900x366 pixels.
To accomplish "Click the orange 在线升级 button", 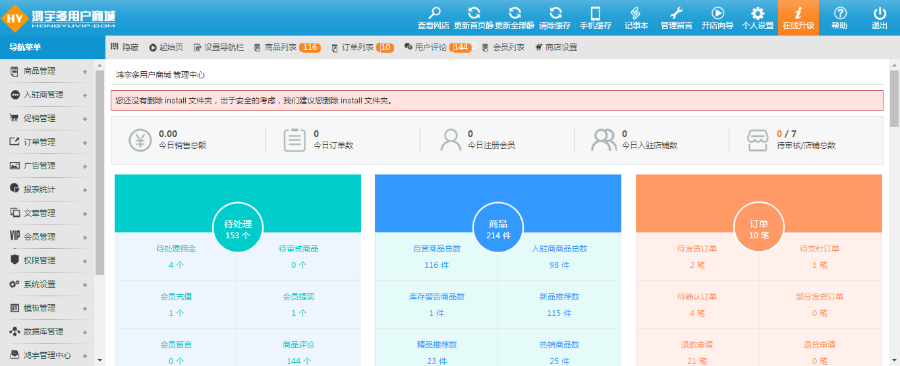I will tap(798, 18).
